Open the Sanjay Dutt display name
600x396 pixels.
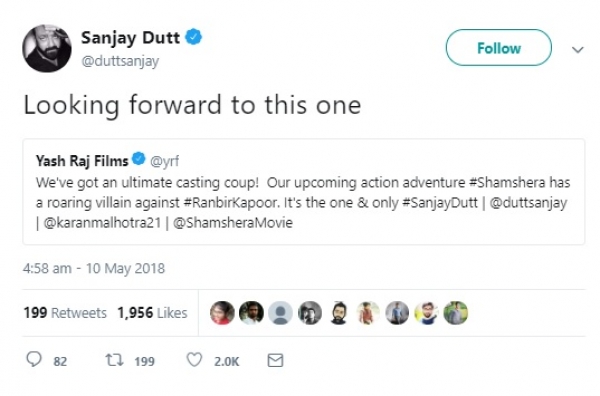130,38
